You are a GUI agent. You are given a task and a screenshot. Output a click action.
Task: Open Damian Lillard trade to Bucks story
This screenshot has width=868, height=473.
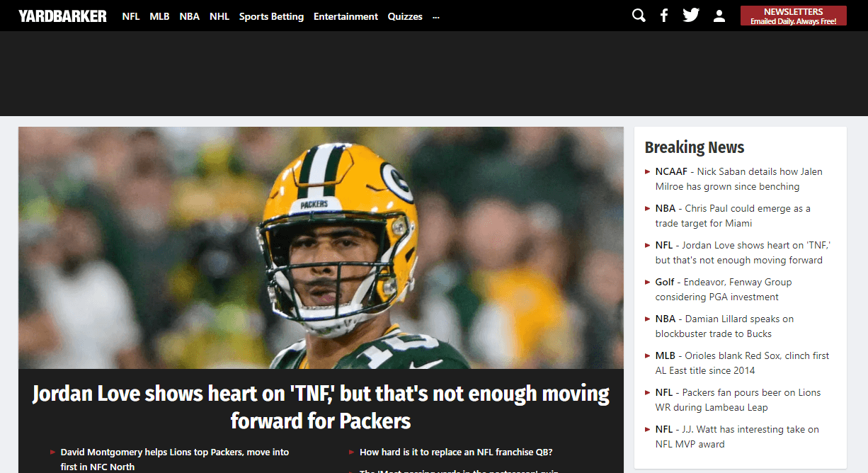point(724,326)
